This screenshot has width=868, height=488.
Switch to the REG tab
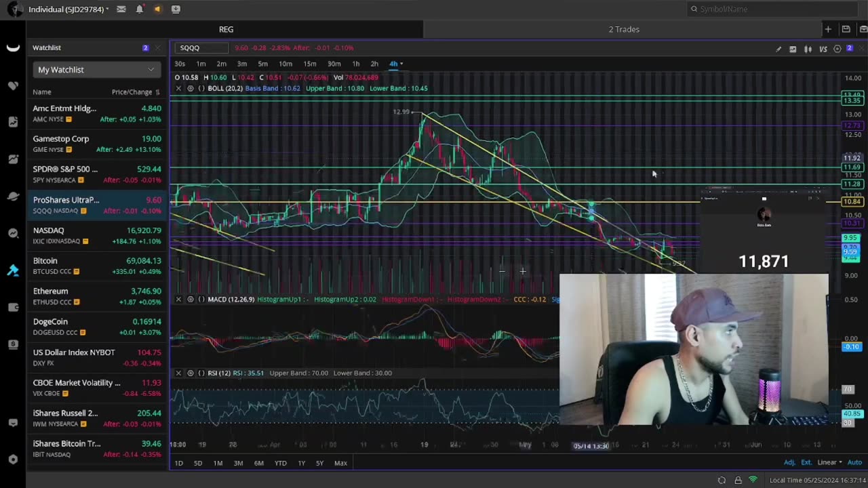pyautogui.click(x=226, y=29)
